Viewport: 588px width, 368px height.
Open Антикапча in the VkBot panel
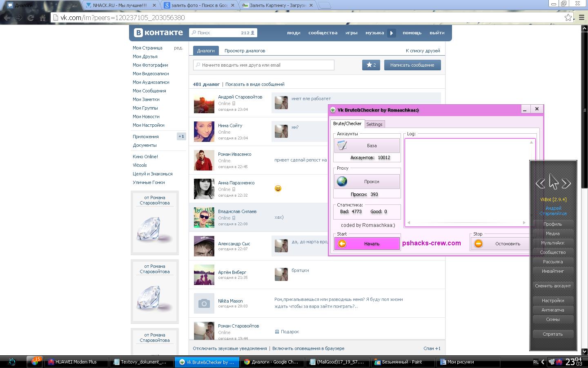pyautogui.click(x=553, y=310)
